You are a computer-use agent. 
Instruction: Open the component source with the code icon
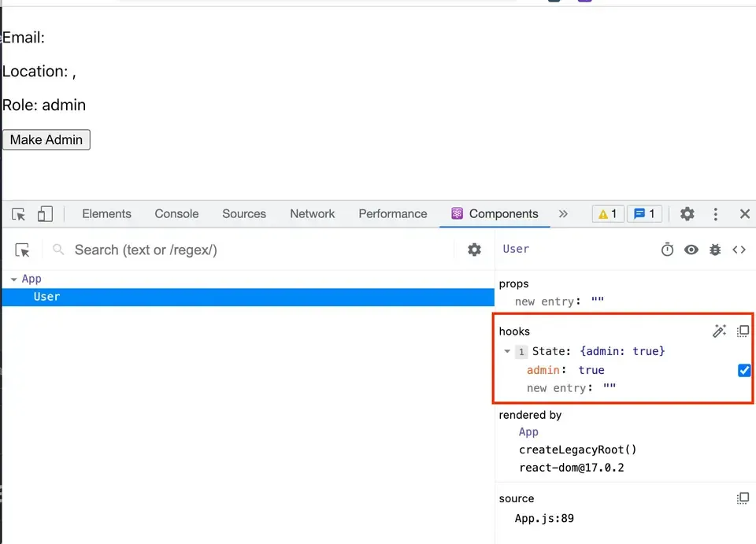(739, 249)
